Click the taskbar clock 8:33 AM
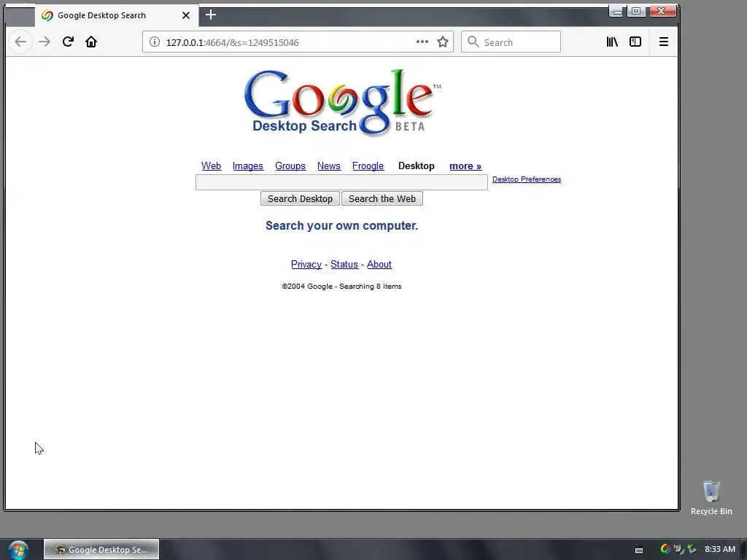 pos(720,549)
